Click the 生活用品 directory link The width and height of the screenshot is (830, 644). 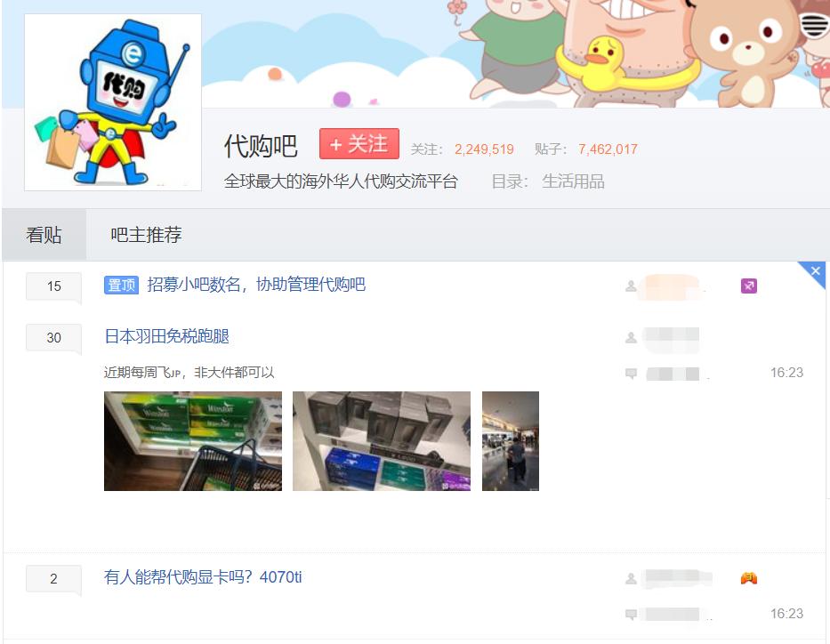click(573, 181)
